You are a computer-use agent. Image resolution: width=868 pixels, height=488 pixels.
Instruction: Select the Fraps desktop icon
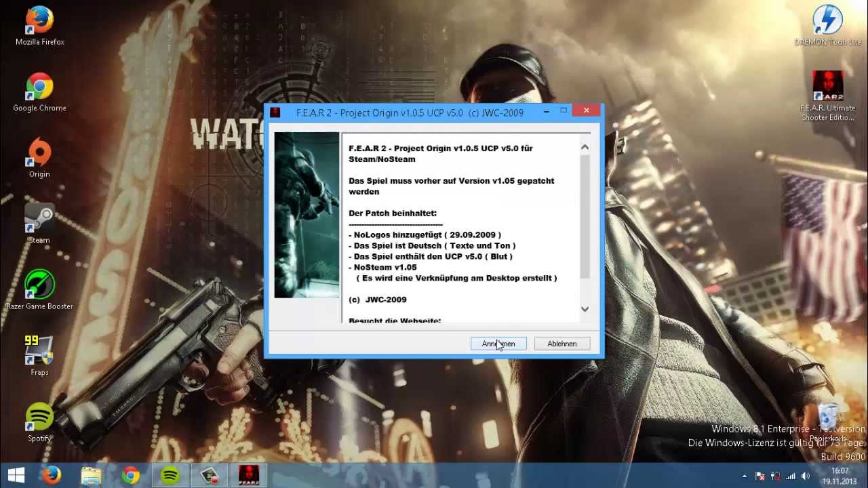[39, 356]
